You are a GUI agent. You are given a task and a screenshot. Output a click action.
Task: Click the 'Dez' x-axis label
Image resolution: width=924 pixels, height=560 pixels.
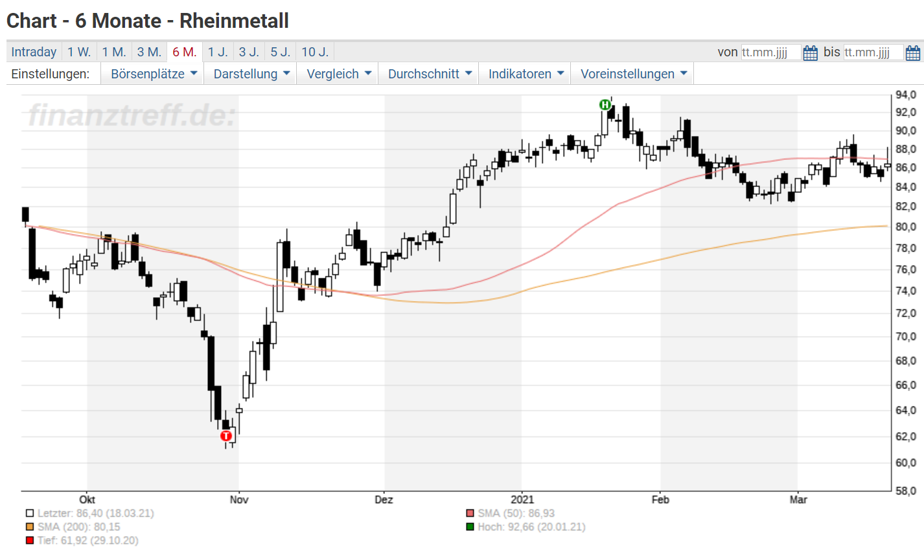click(384, 499)
